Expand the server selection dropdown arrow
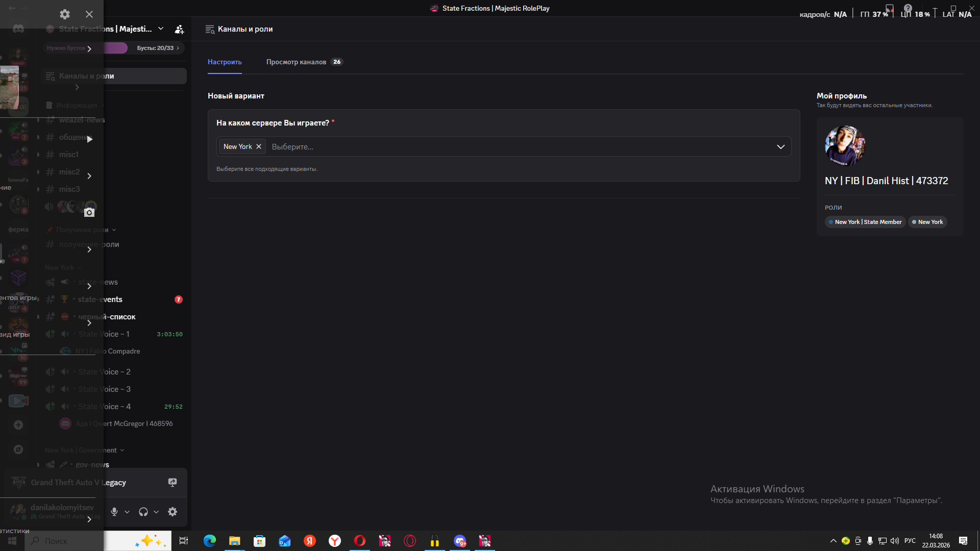This screenshot has height=551, width=980. click(x=780, y=147)
